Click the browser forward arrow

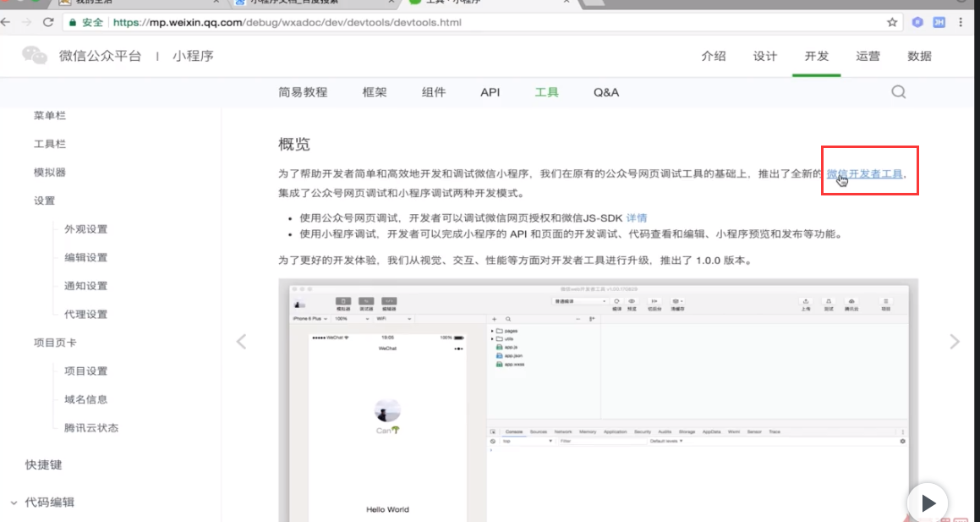pyautogui.click(x=26, y=23)
